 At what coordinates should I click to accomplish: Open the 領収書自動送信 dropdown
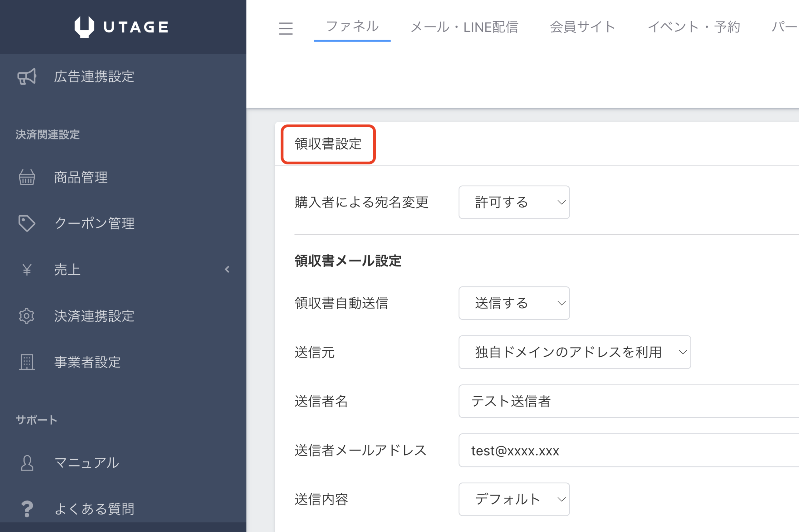(x=514, y=303)
